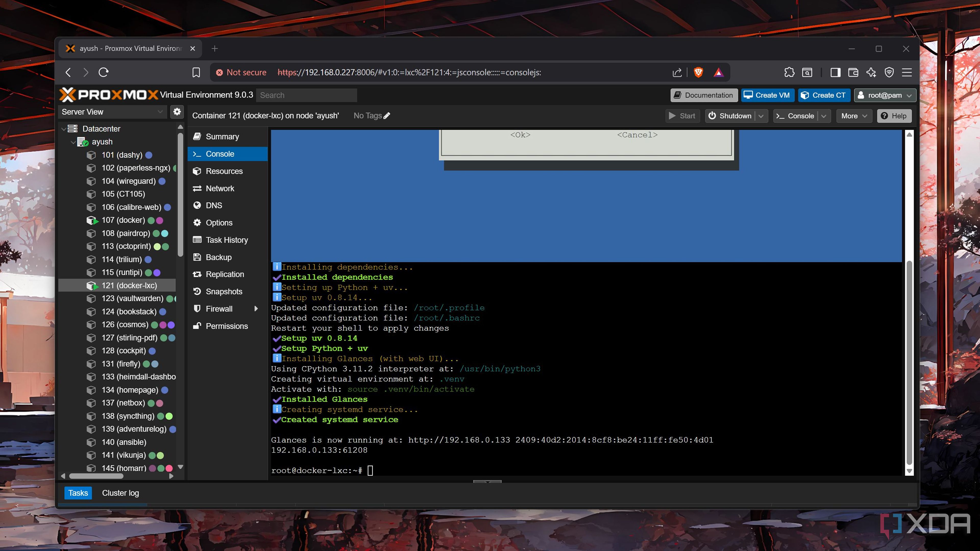Screen dimensions: 980x551
Task: Toggle the browser sidebar panel icon
Action: pos(836,72)
